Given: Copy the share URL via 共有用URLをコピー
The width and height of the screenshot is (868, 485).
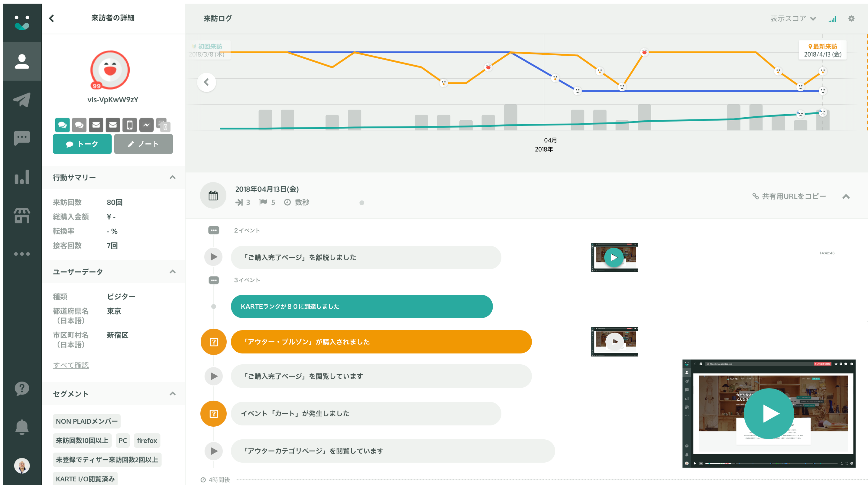Looking at the screenshot, I should click(x=789, y=196).
